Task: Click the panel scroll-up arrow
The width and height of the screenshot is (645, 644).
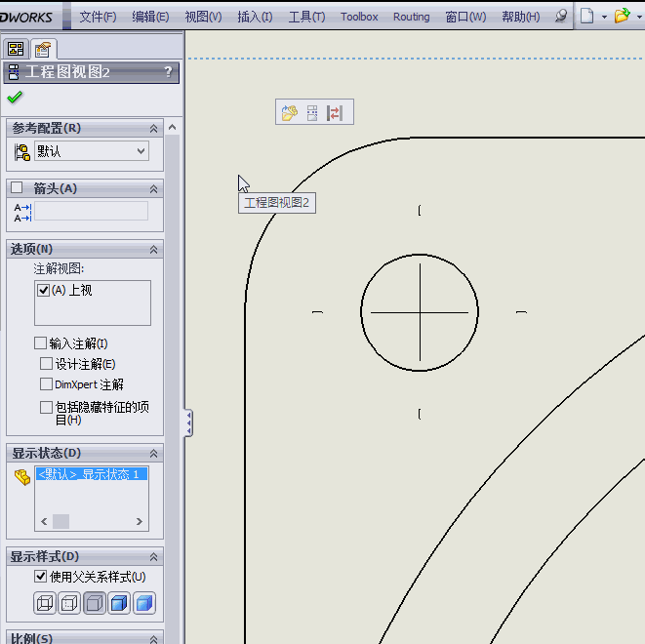Action: click(173, 128)
